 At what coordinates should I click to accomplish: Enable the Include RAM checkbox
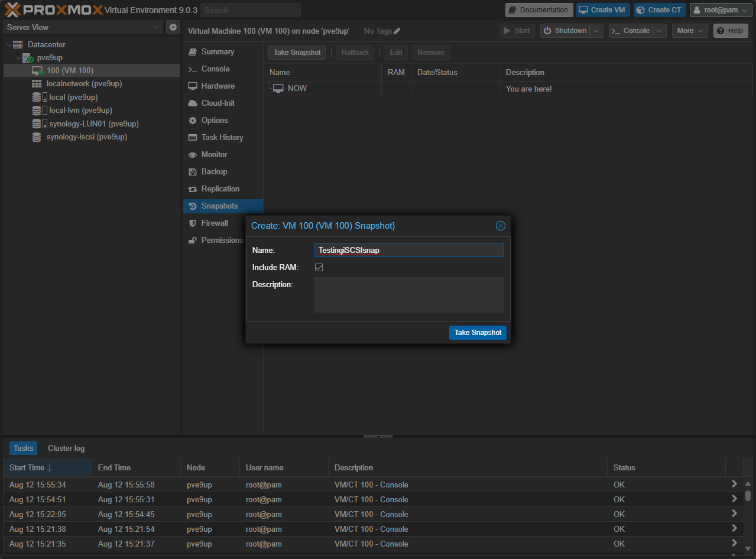coord(319,267)
